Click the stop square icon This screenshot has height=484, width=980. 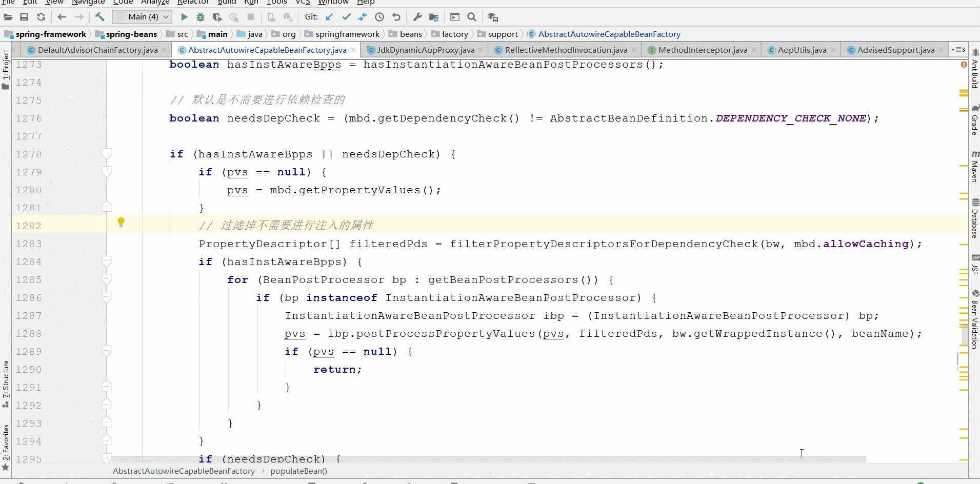tap(251, 17)
